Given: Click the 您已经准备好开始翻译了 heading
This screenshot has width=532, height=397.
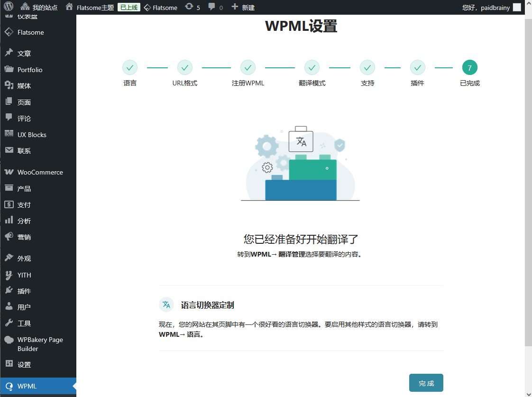Looking at the screenshot, I should (x=301, y=239).
